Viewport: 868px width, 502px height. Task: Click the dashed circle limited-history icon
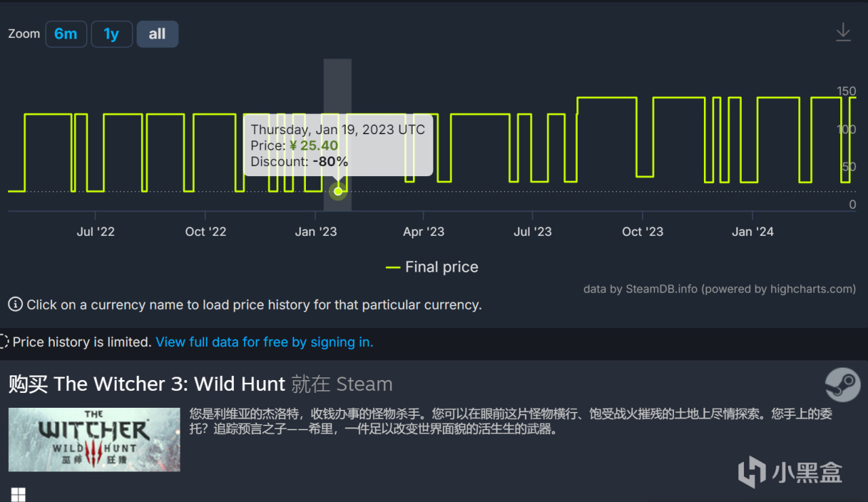tap(3, 342)
